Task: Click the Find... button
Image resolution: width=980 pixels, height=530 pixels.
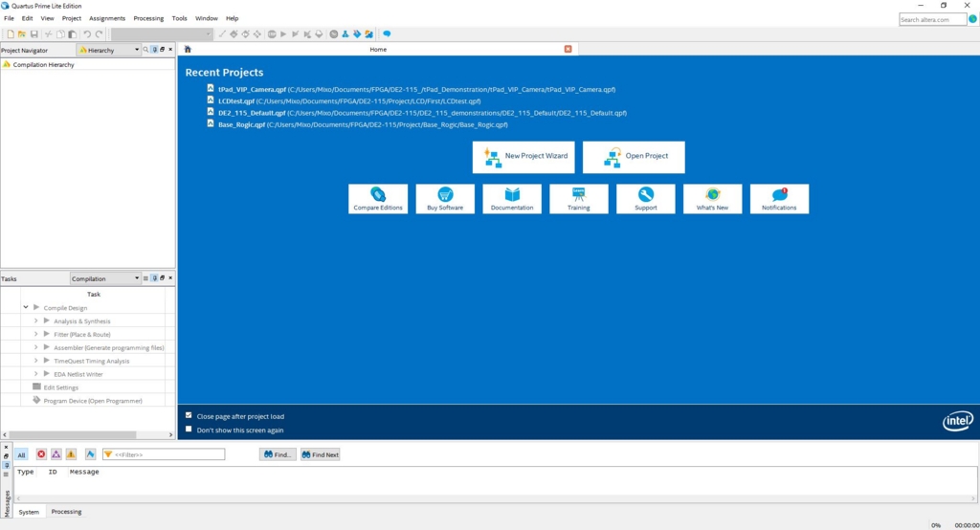Action: point(278,454)
